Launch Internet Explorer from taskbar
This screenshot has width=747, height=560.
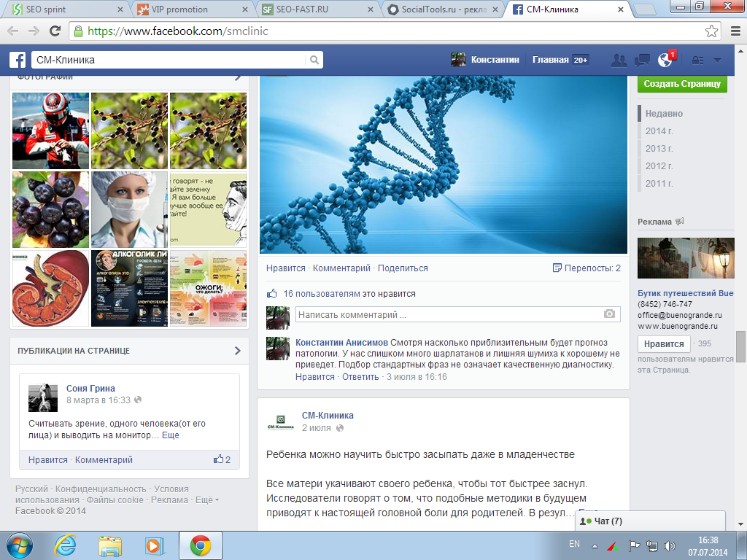pyautogui.click(x=65, y=545)
